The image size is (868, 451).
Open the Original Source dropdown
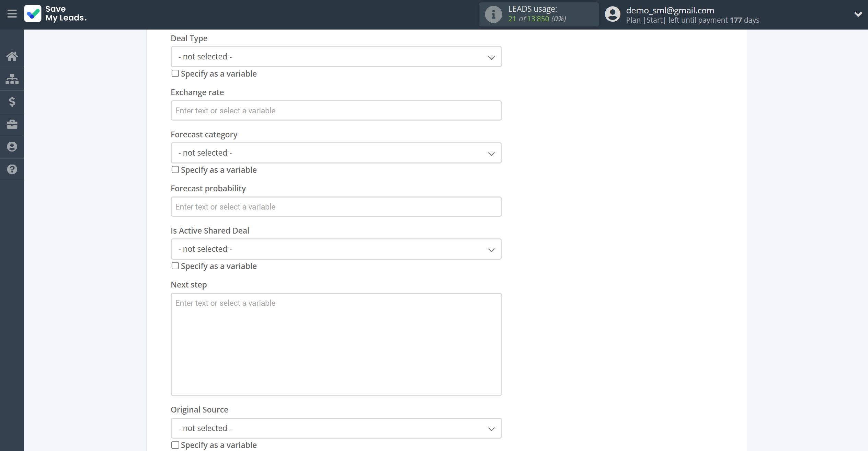336,428
